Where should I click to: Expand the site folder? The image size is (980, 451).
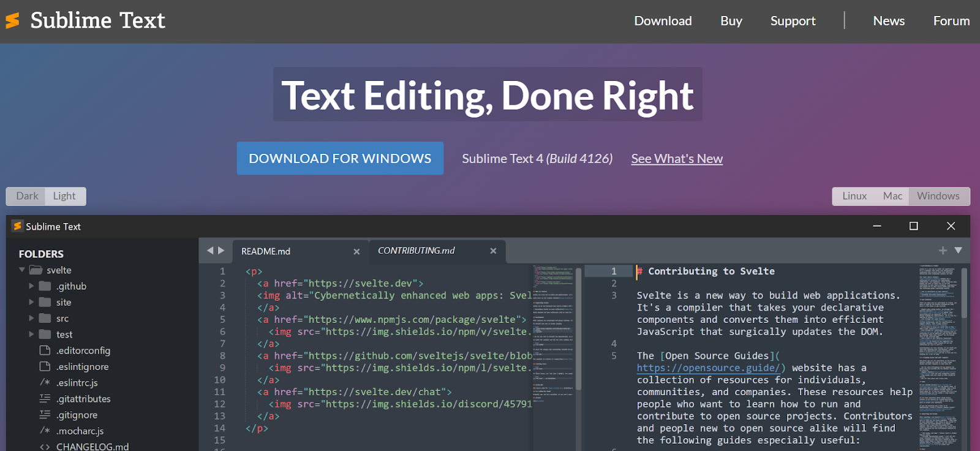click(31, 302)
